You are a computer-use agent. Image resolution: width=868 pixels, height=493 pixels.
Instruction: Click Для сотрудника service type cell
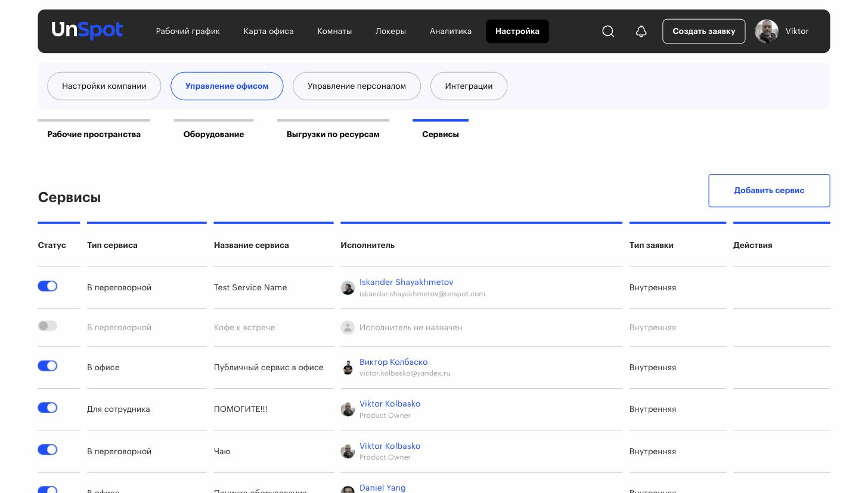119,409
